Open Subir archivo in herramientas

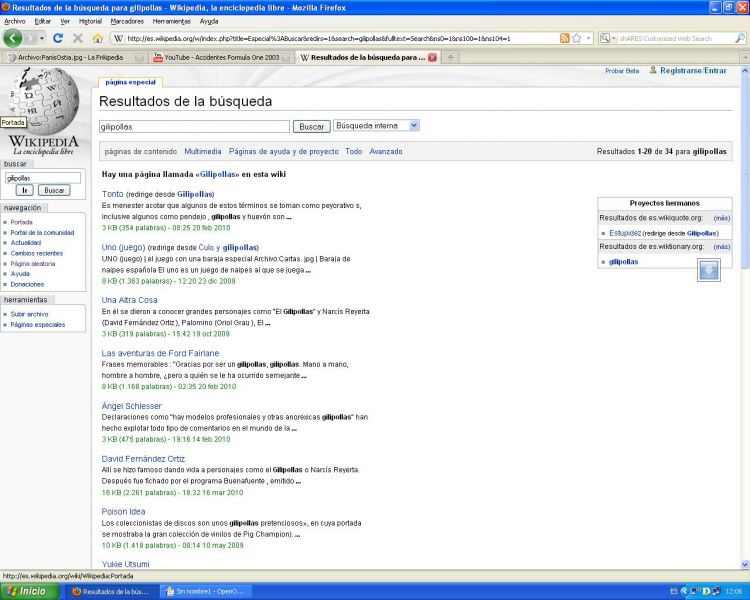tap(29, 314)
